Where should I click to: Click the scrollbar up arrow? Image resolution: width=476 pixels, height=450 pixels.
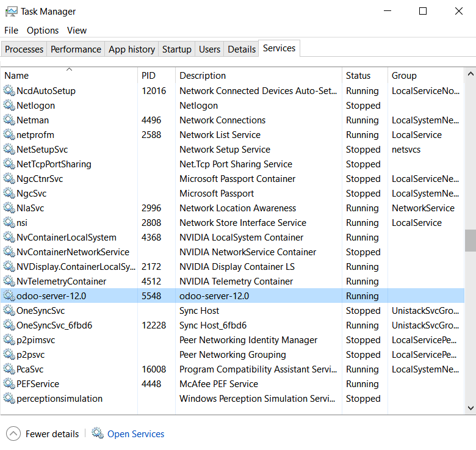point(471,74)
